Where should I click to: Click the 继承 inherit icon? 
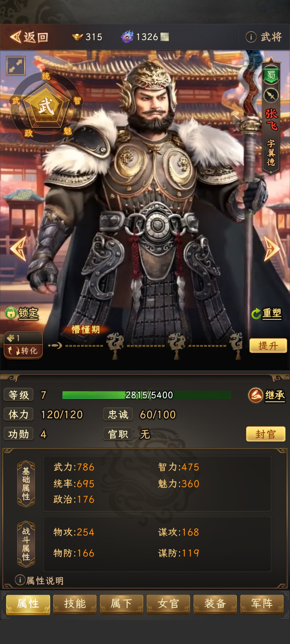click(255, 395)
